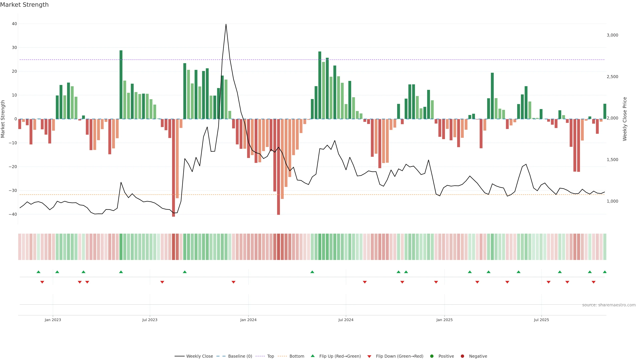Click the peak of the Weekly Close line
The height and width of the screenshot is (362, 644).
tap(226, 24)
